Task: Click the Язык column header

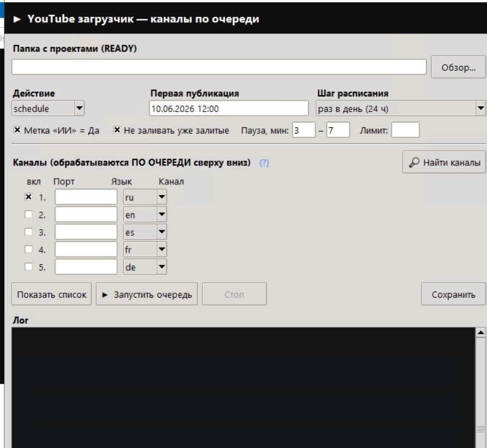Action: (121, 182)
